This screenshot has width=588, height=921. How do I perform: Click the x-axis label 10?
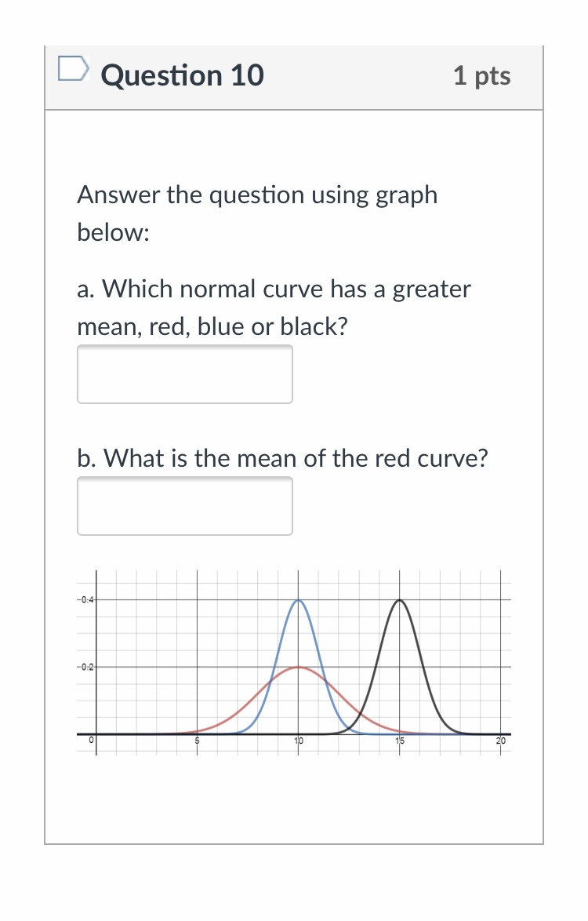(x=299, y=740)
